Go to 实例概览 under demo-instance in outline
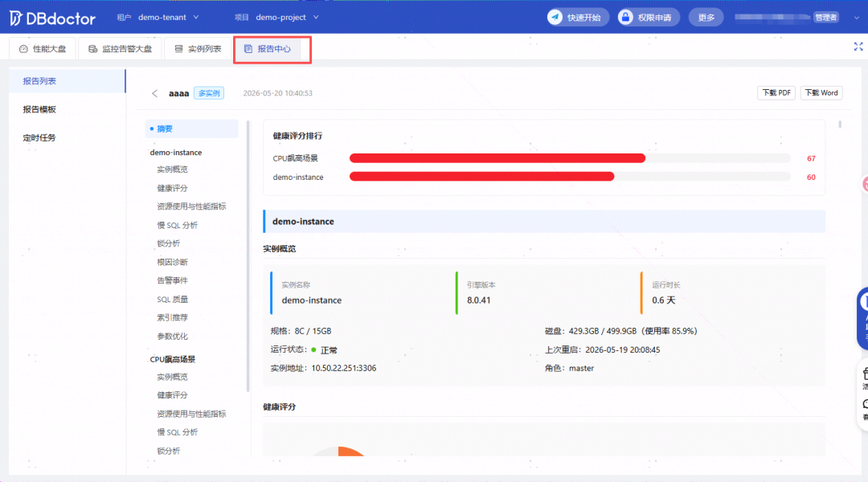Image resolution: width=868 pixels, height=482 pixels. 172,170
